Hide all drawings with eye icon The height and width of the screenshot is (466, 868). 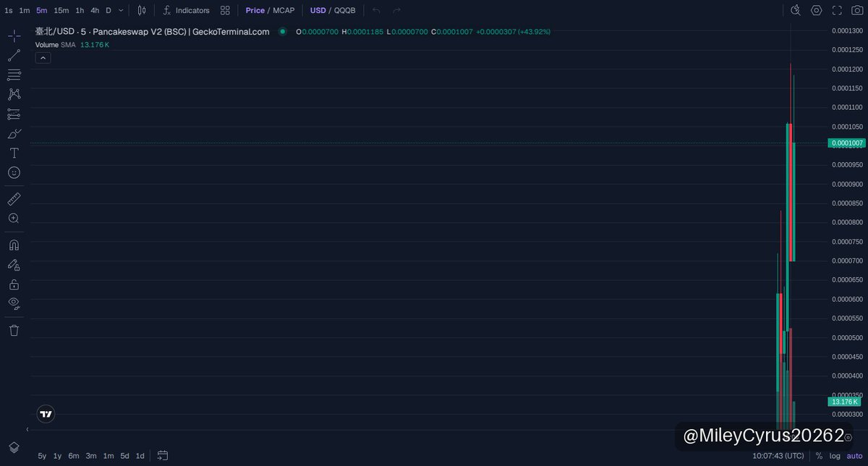coord(14,303)
